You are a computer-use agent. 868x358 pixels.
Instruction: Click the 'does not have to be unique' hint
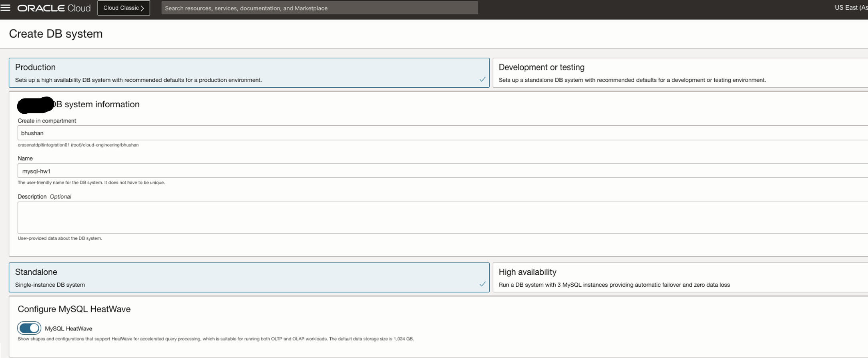coord(91,183)
